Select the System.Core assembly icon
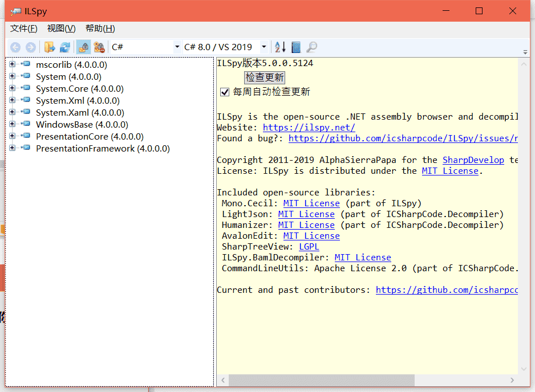535x392 pixels. (x=26, y=88)
